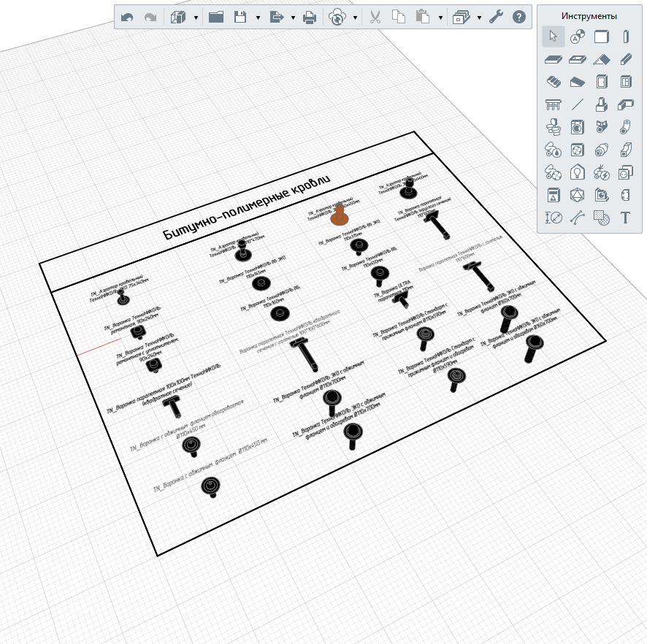Click the cloud synchronization icon
Viewport: 647px width, 644px height.
pyautogui.click(x=337, y=18)
